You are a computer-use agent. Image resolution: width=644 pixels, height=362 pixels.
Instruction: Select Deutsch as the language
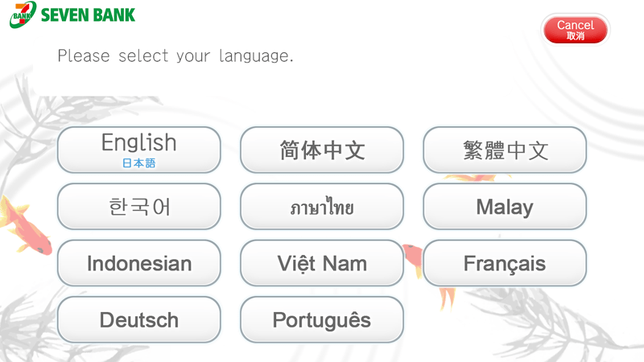(138, 319)
